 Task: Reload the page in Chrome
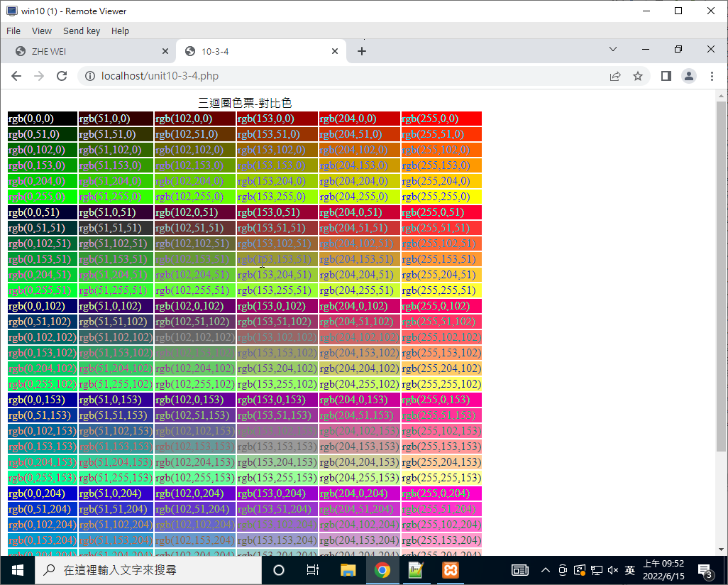click(62, 76)
